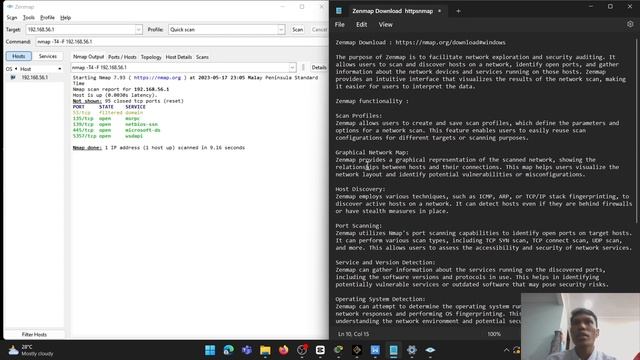Close the Zenmap Download Notepad tab
The height and width of the screenshot is (360, 640).
[x=440, y=11]
